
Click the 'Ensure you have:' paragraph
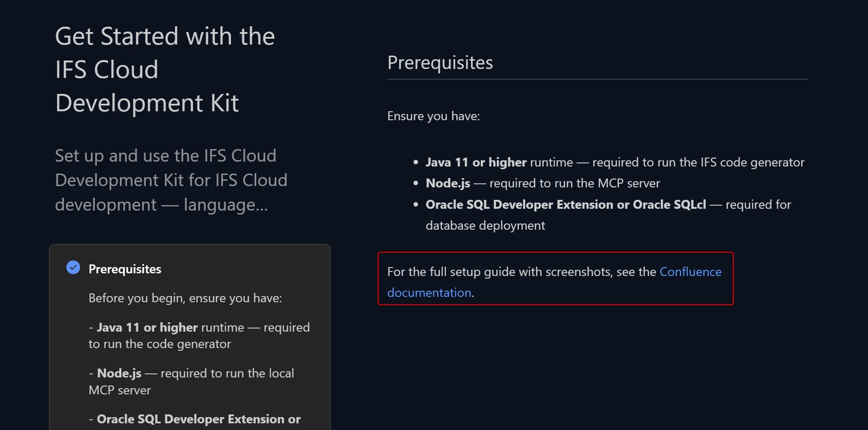(434, 116)
